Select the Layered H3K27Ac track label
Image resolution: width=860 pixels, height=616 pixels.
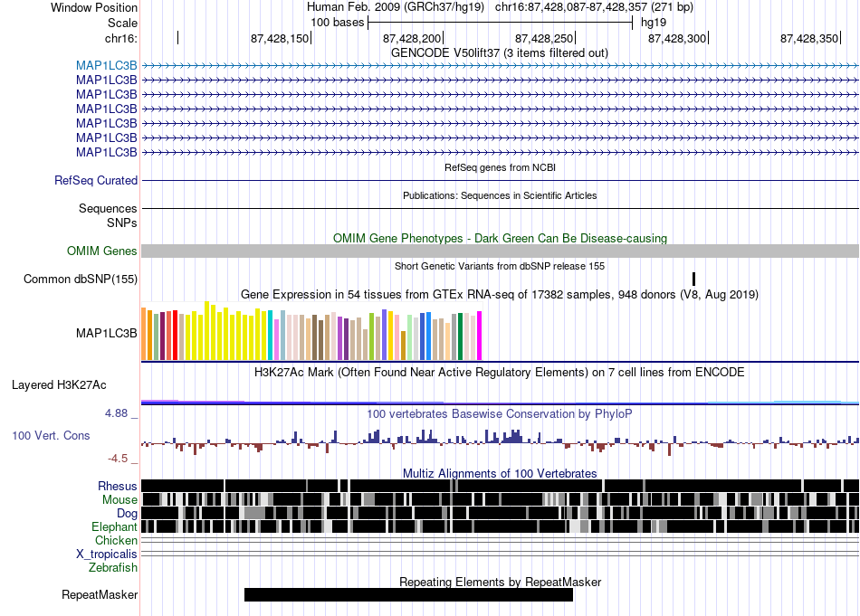tap(59, 385)
